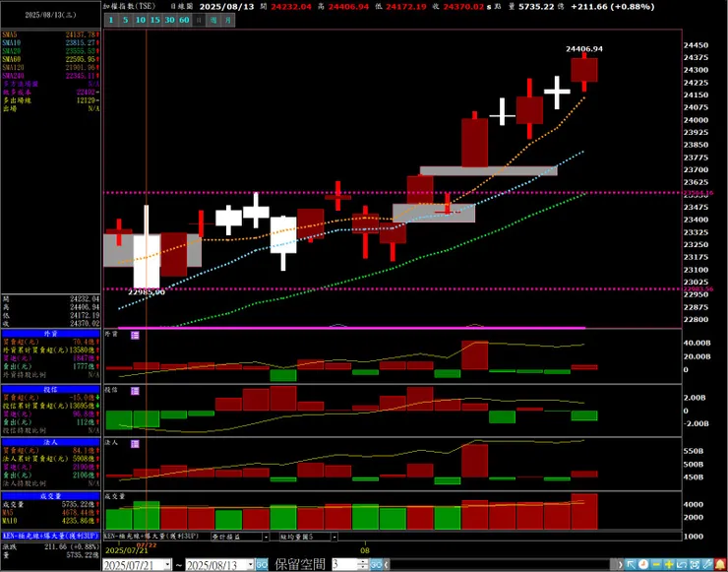Open the 累計損益 dropdown arrow
This screenshot has height=572, width=728.
[x=266, y=537]
